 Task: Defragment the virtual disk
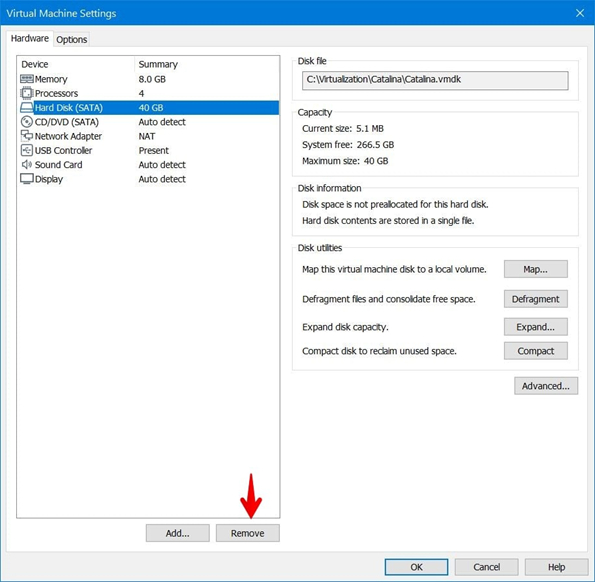[x=535, y=299]
